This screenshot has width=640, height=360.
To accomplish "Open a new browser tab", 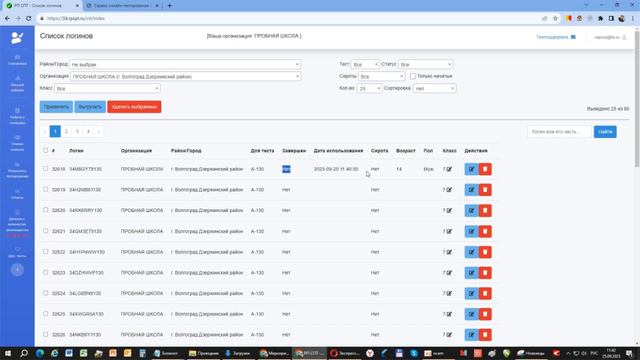I will click(x=169, y=6).
